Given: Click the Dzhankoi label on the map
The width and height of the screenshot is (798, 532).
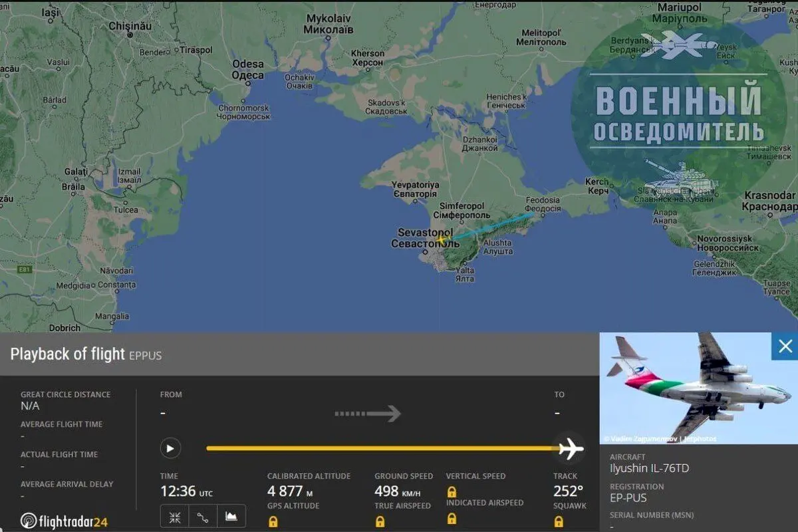Looking at the screenshot, I should click(479, 144).
